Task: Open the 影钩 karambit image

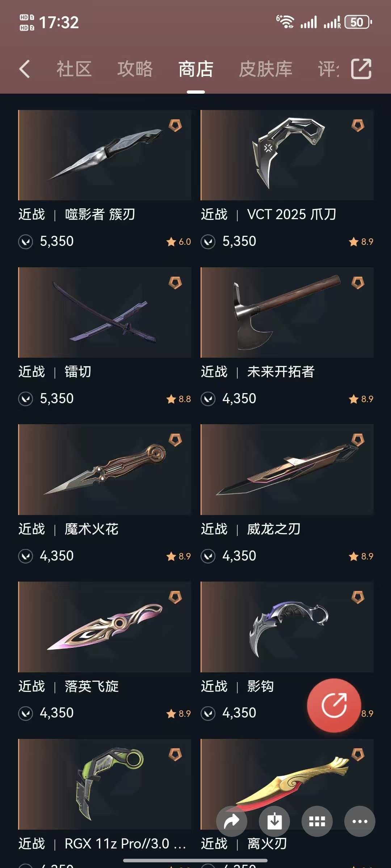Action: point(287,627)
